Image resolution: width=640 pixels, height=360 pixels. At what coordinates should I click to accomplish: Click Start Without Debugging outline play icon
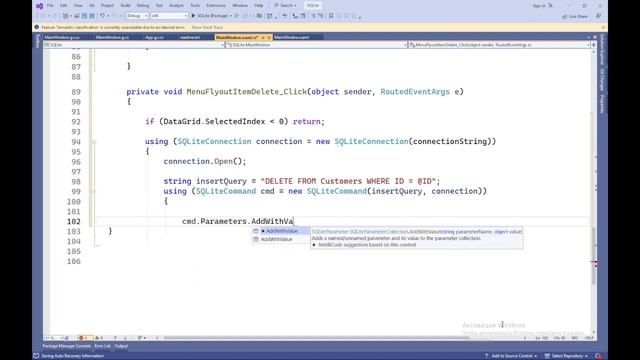point(237,16)
